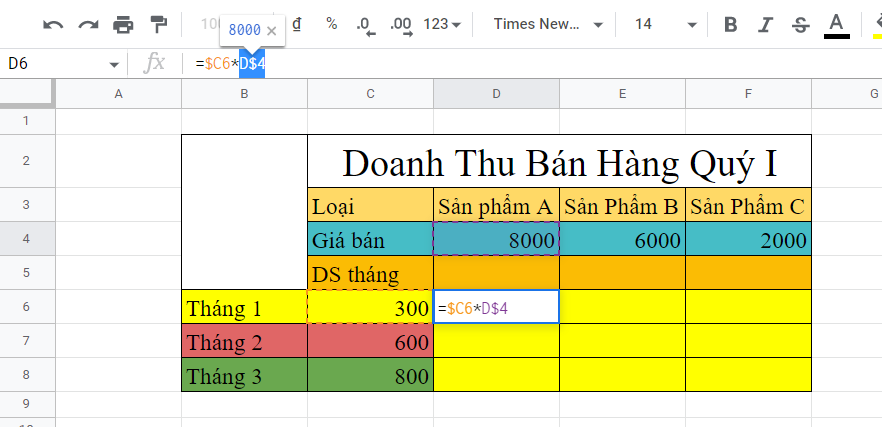Select row 4 header
The height and width of the screenshot is (427, 882).
pos(27,239)
